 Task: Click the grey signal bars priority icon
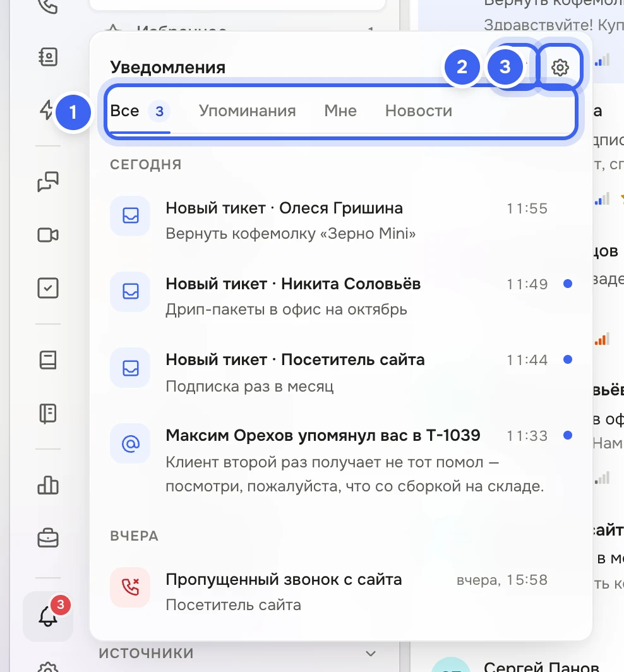tap(602, 478)
